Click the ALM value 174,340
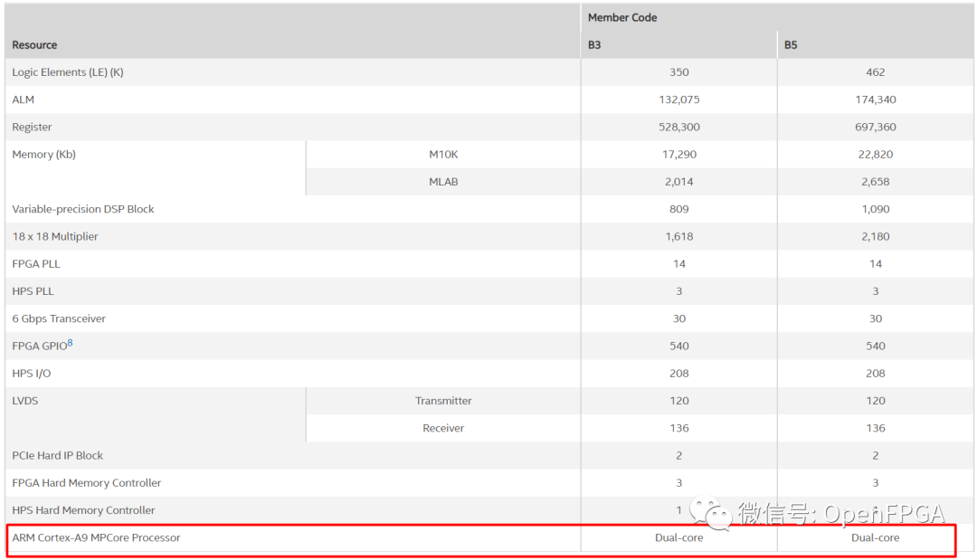The image size is (977, 560). (x=876, y=100)
